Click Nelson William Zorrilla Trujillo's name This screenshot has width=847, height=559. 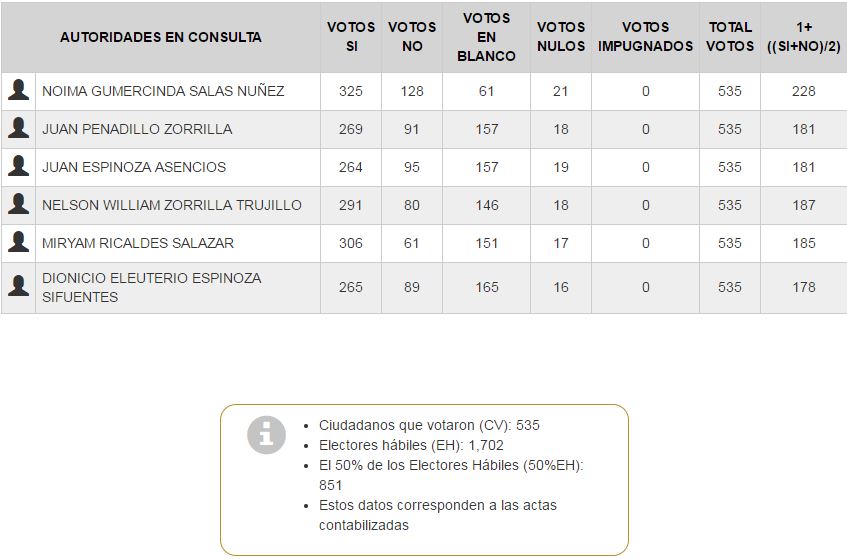(172, 205)
